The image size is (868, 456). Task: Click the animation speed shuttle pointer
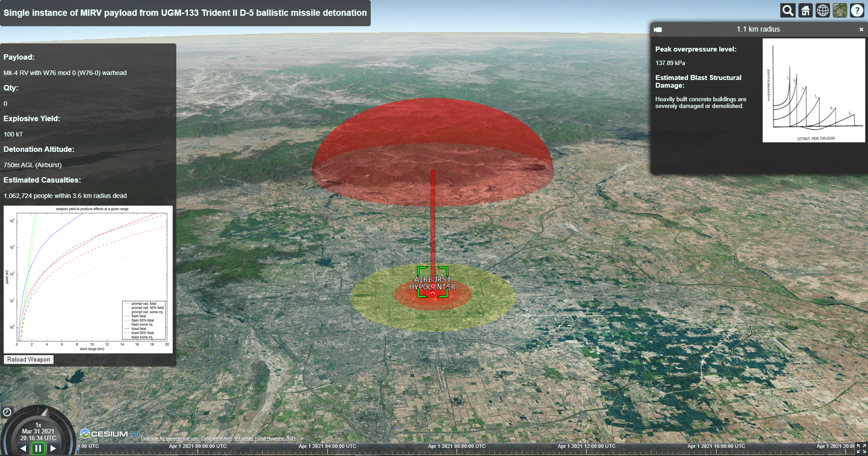coord(44,412)
